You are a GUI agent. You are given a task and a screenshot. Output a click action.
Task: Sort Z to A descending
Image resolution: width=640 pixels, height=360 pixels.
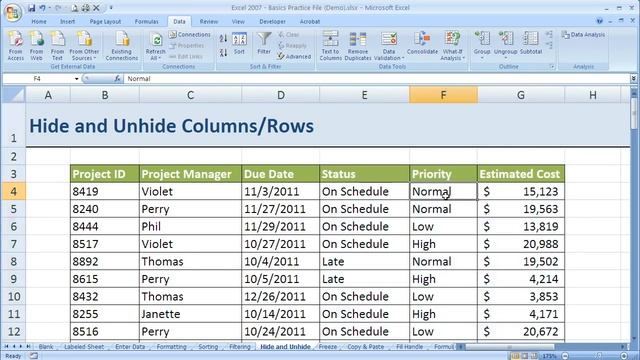point(223,52)
